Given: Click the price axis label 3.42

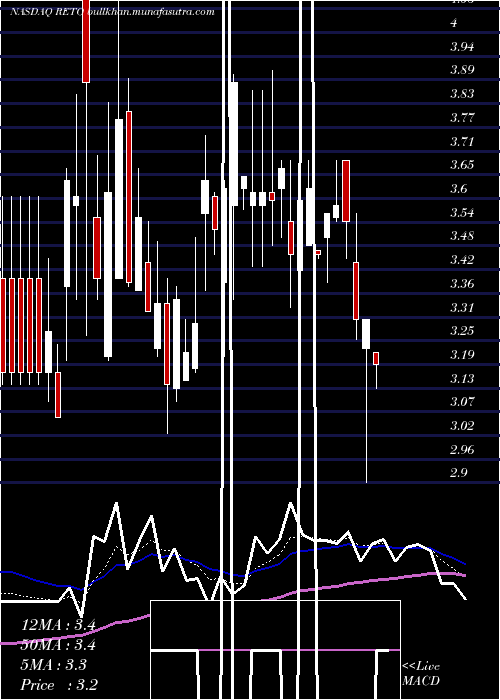Looking at the screenshot, I should 462,259.
